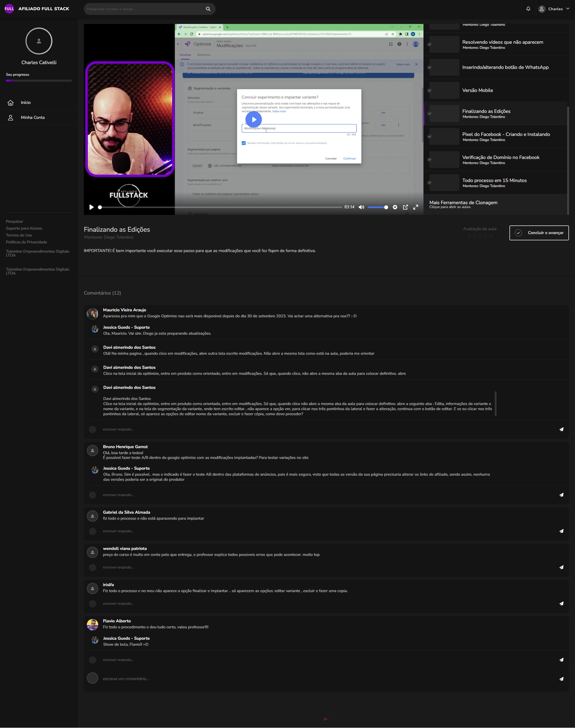
Task: Adjust the video volume slider
Action: pyautogui.click(x=377, y=207)
